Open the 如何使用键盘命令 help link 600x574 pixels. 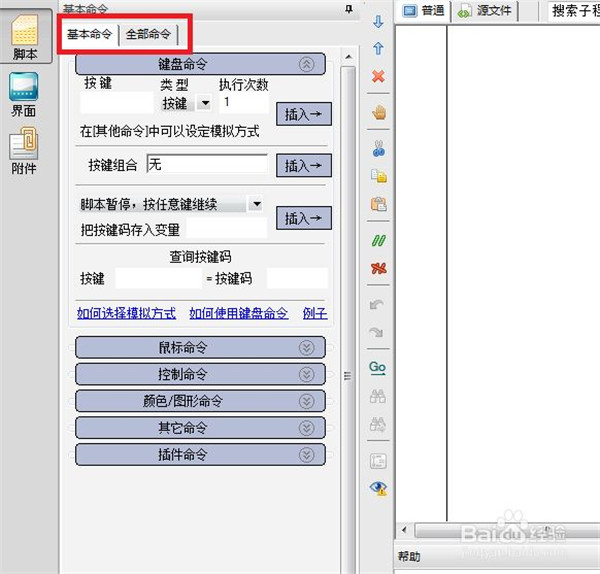(x=238, y=313)
